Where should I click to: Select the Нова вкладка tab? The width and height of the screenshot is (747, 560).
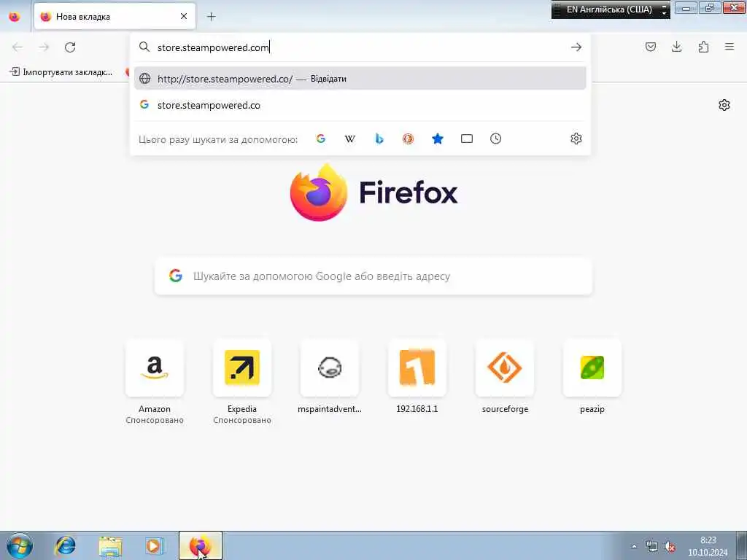[x=115, y=16]
